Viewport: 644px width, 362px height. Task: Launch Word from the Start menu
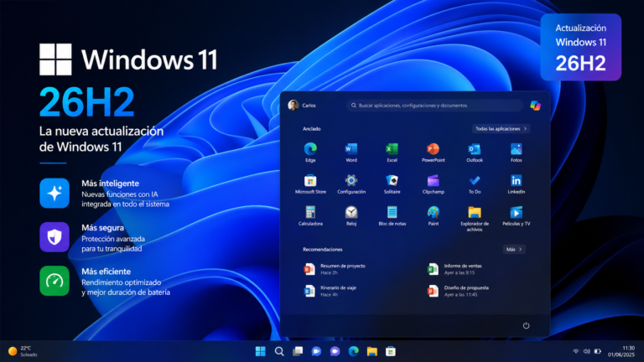(351, 153)
